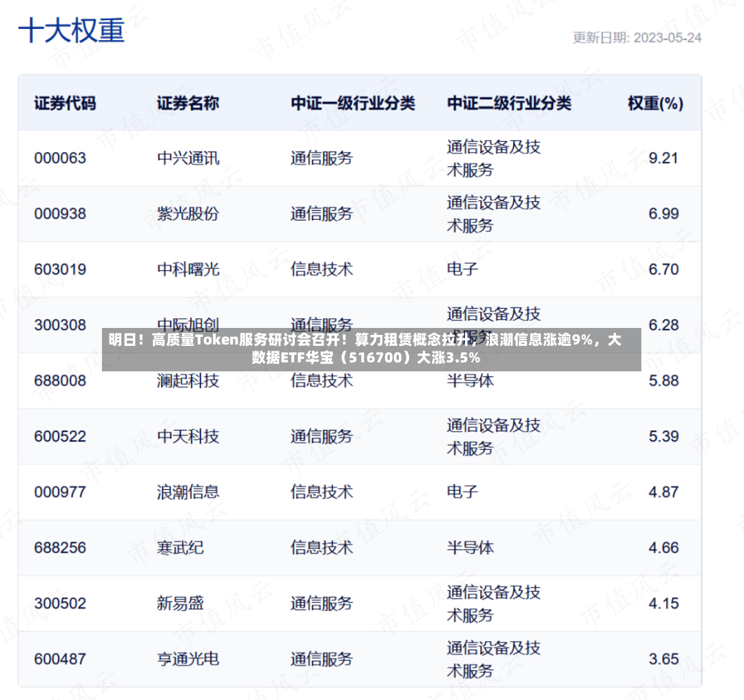The image size is (744, 700).
Task: Click the 证券代码 column header
Action: (65, 103)
